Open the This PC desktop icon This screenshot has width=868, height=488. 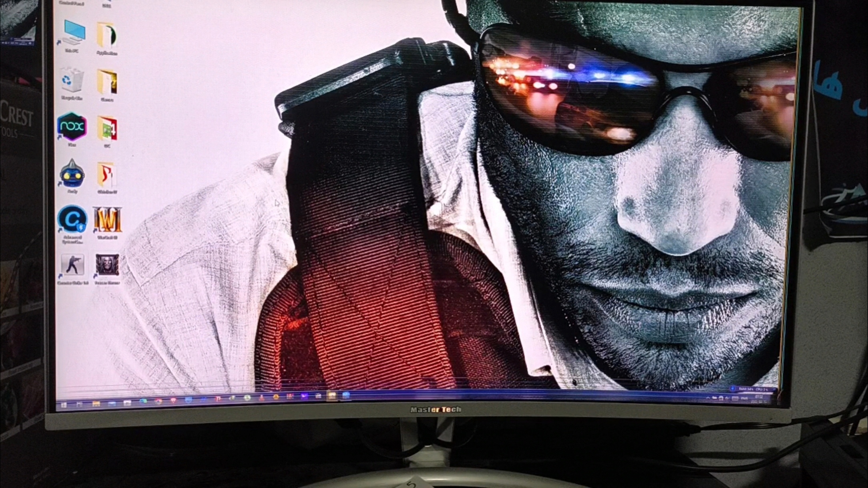(x=72, y=36)
